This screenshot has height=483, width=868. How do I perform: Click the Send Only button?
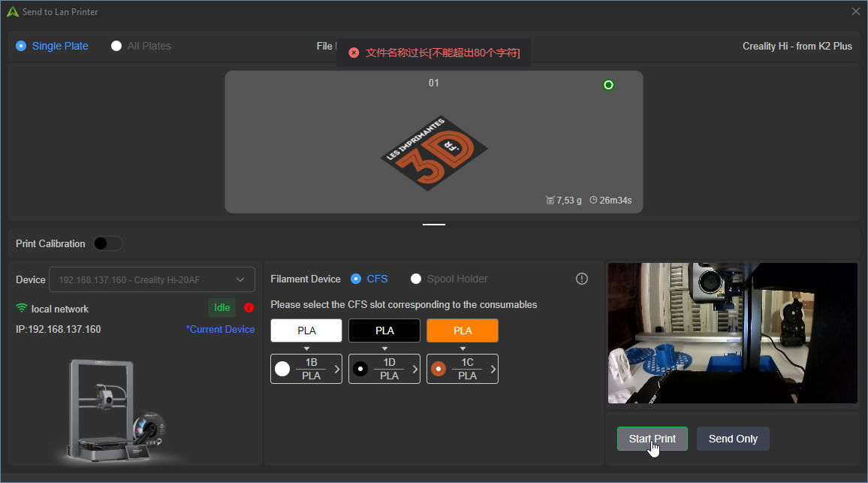coord(733,439)
